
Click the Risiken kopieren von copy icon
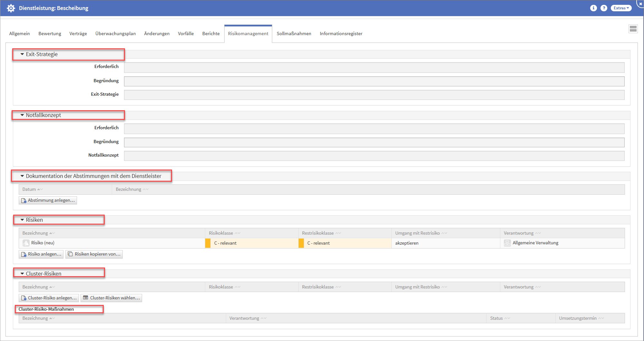point(70,254)
